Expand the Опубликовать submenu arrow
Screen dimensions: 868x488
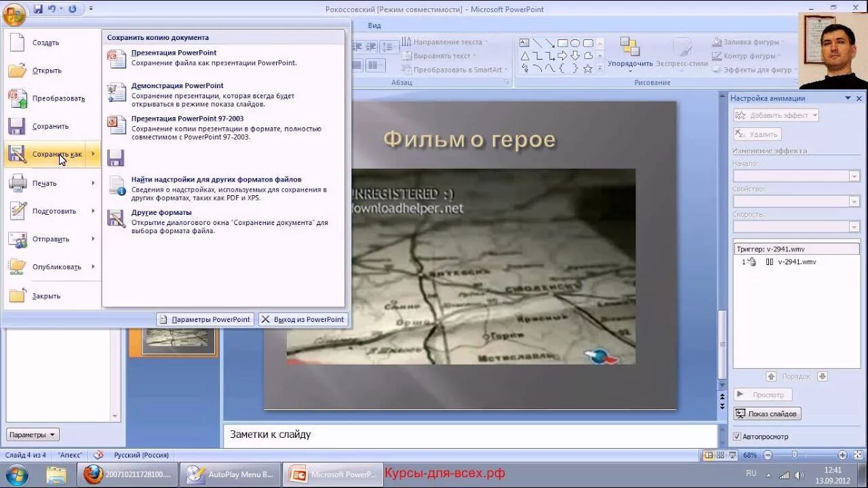(93, 266)
